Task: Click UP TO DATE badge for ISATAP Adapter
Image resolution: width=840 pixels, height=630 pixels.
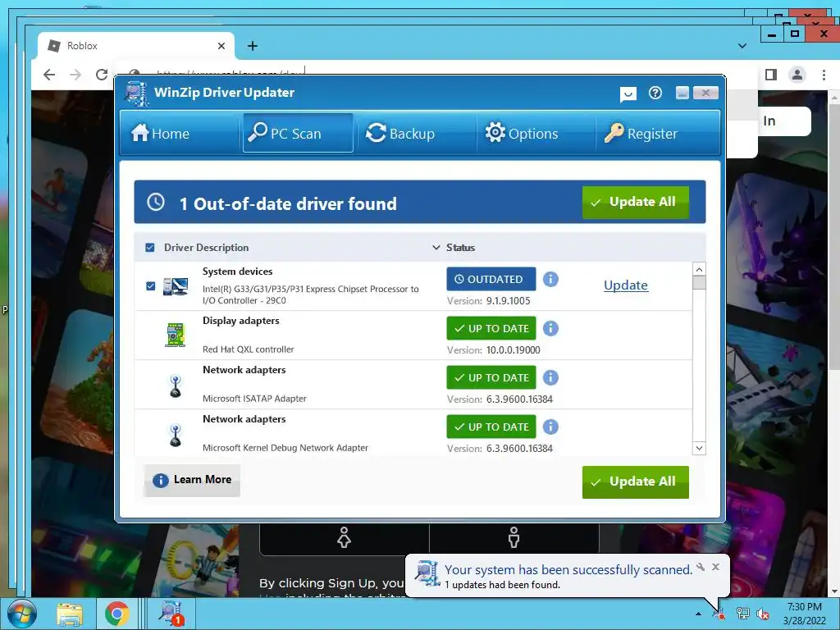Action: click(x=491, y=377)
